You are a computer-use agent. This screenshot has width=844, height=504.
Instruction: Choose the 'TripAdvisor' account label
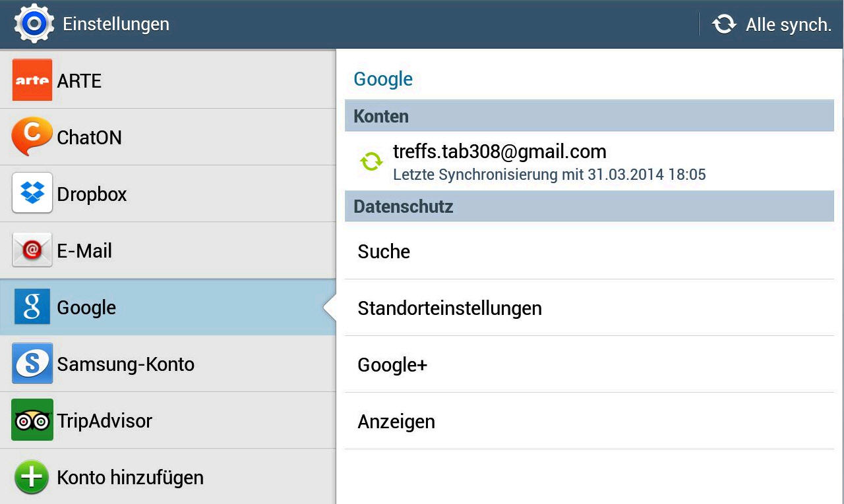coord(104,421)
